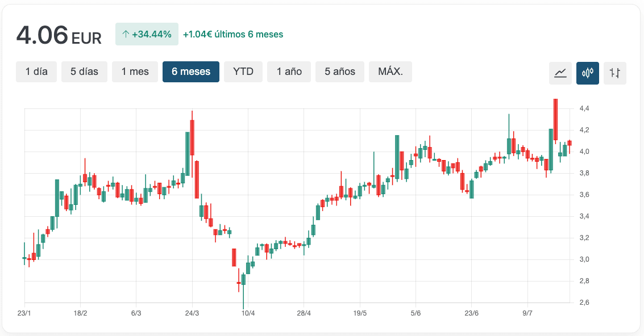Select the 6 meses range button
644x336 pixels.
point(191,72)
